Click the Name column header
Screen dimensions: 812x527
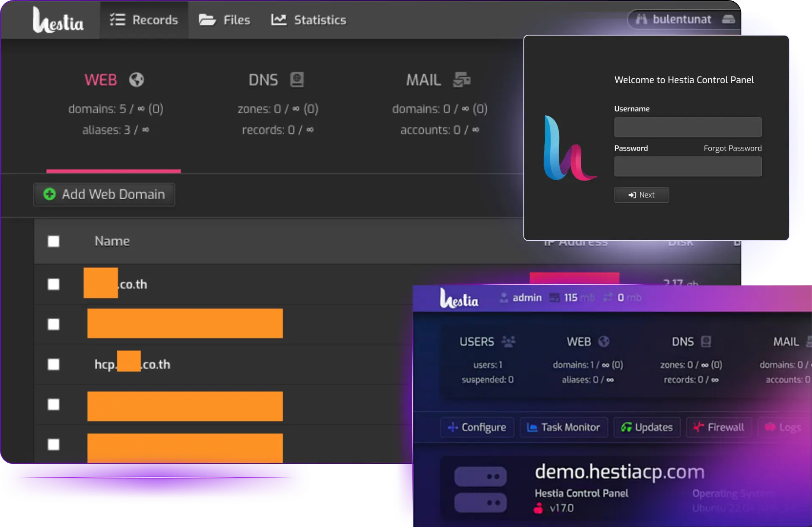[112, 241]
